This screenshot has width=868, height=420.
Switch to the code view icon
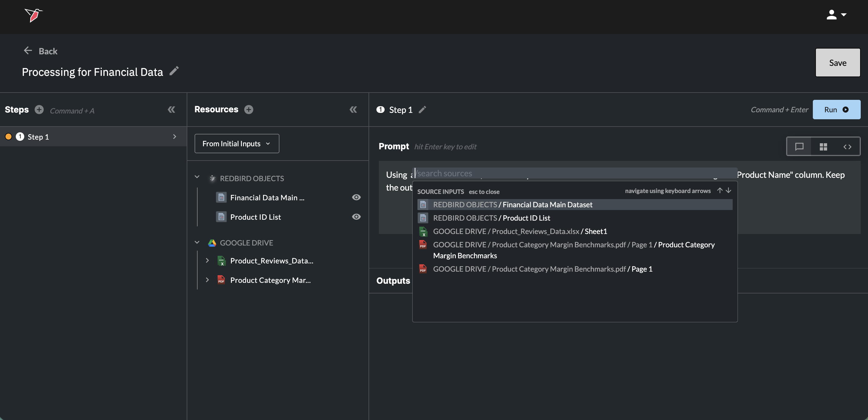847,146
